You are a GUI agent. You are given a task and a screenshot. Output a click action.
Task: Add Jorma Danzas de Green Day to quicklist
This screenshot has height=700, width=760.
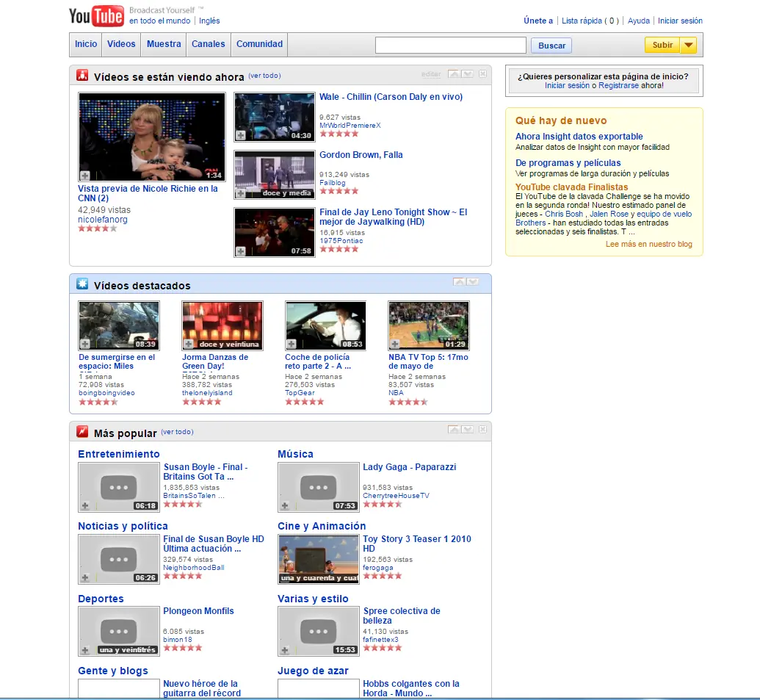coord(189,344)
